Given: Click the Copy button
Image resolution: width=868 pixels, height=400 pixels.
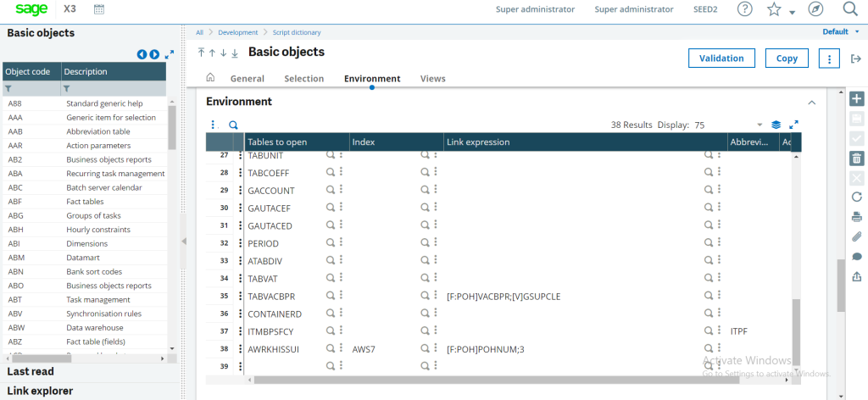Looking at the screenshot, I should pos(787,58).
